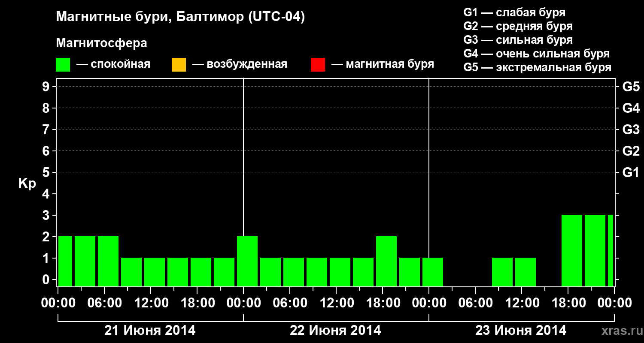Click the '— возбужденная' legend label
The width and height of the screenshot is (644, 343).
pos(240,65)
